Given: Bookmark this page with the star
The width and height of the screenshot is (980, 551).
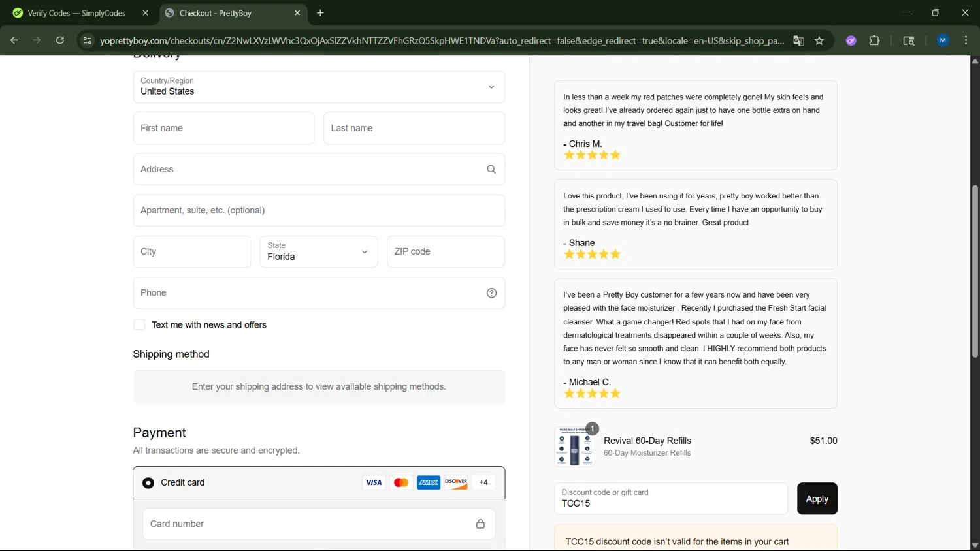Looking at the screenshot, I should point(819,40).
